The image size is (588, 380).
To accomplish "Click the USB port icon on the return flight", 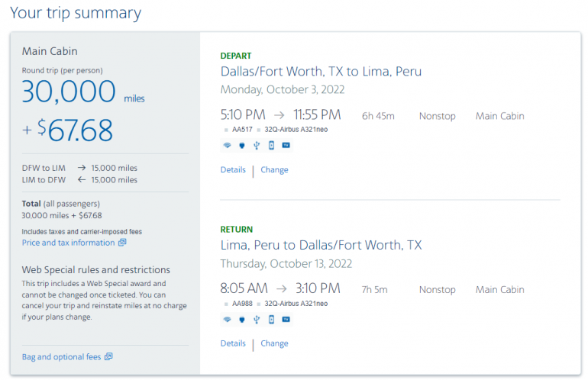I will 256,319.
